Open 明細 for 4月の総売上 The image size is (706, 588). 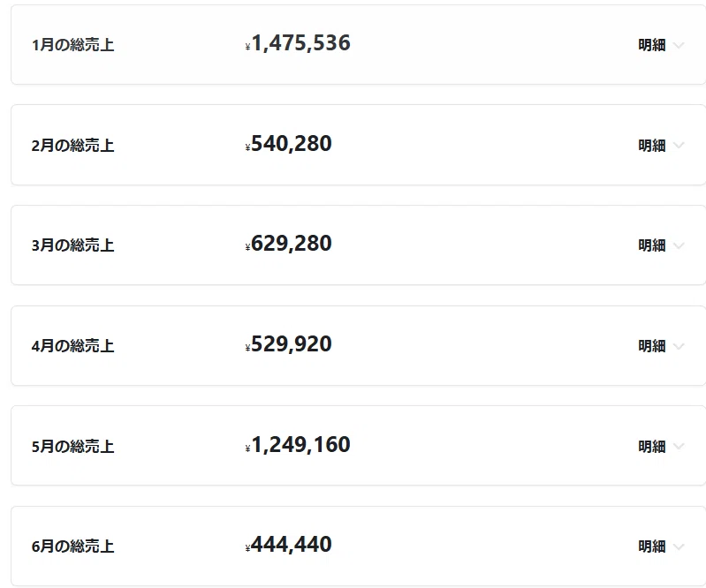pos(651,346)
